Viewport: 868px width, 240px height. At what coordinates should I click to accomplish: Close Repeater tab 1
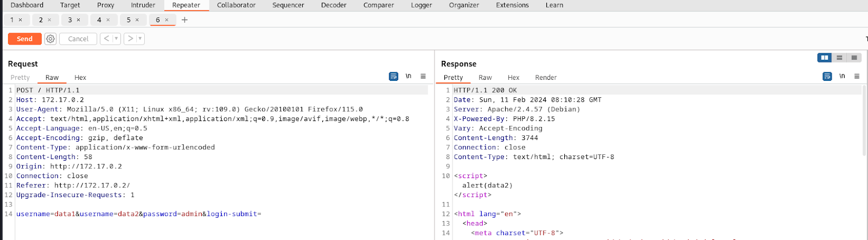point(21,20)
